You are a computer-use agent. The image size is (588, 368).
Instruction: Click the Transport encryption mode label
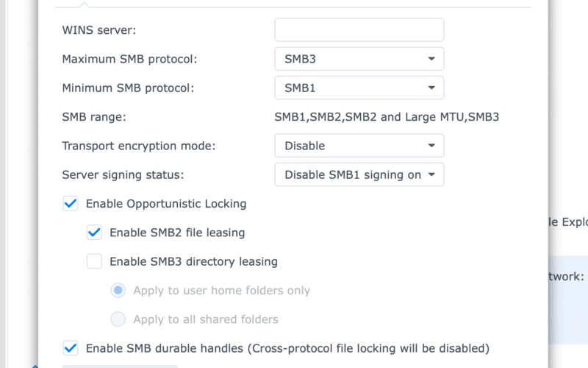tap(138, 146)
